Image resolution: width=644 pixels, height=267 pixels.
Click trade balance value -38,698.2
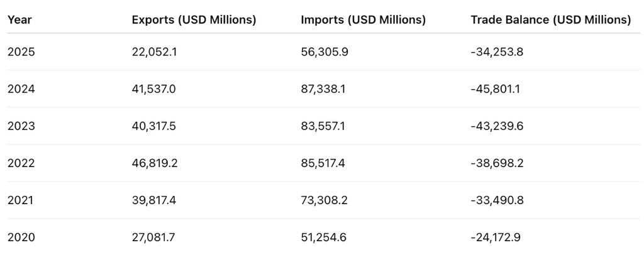click(x=497, y=163)
